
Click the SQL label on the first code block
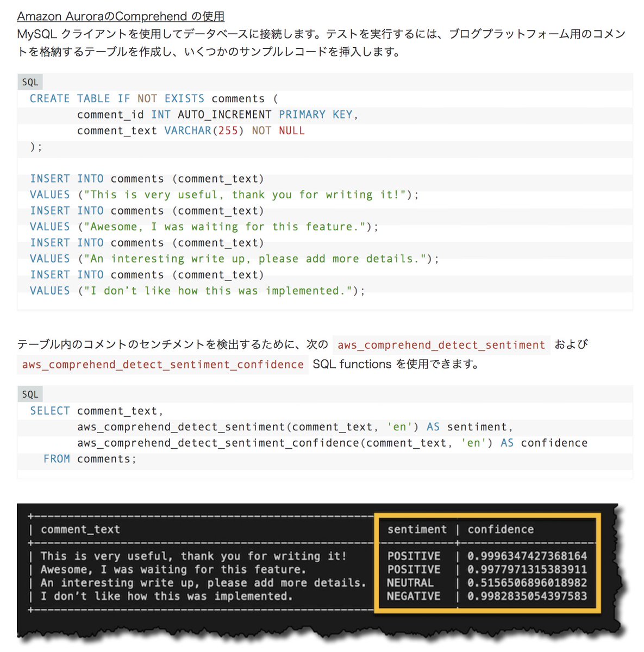tap(30, 83)
